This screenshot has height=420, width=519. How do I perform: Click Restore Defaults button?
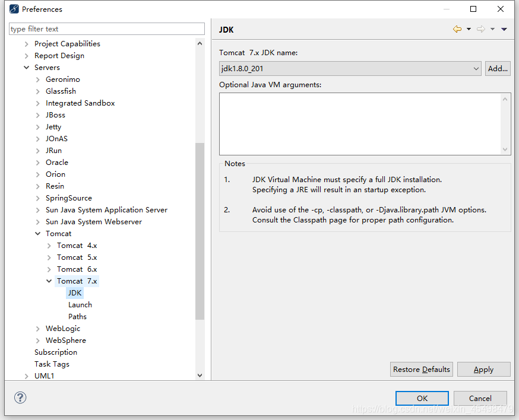(422, 370)
